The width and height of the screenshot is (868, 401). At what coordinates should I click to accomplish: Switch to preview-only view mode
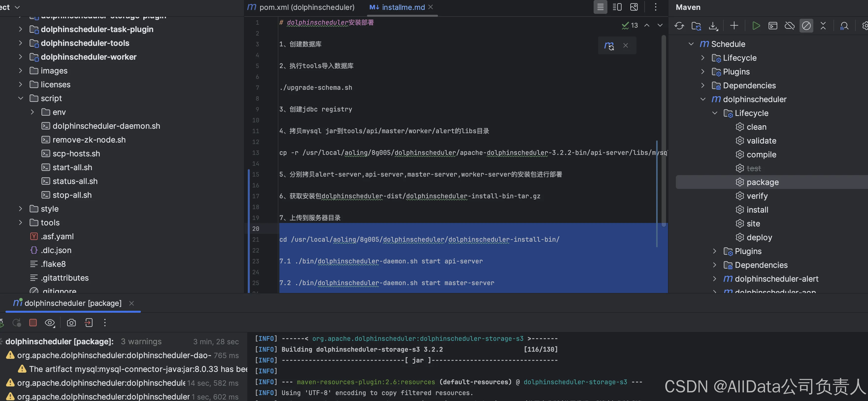(634, 7)
